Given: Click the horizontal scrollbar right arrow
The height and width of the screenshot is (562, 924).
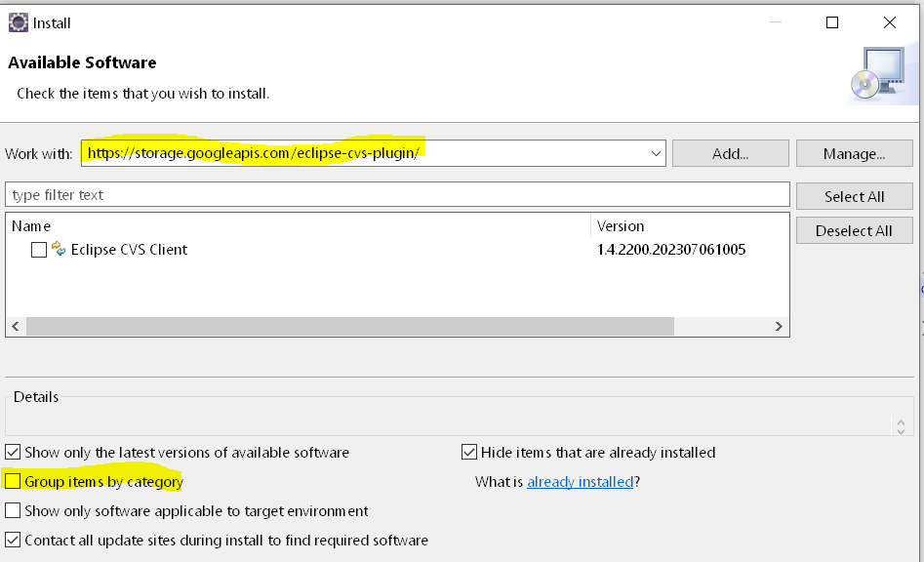Looking at the screenshot, I should click(779, 326).
